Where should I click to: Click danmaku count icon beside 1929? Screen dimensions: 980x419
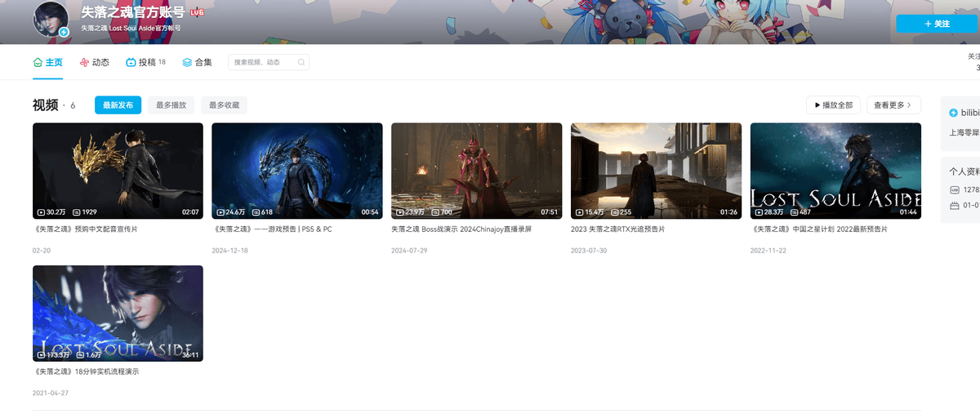point(76,212)
